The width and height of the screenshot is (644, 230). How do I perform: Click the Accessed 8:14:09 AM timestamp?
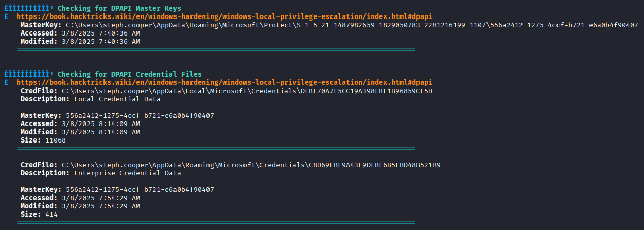[100, 123]
